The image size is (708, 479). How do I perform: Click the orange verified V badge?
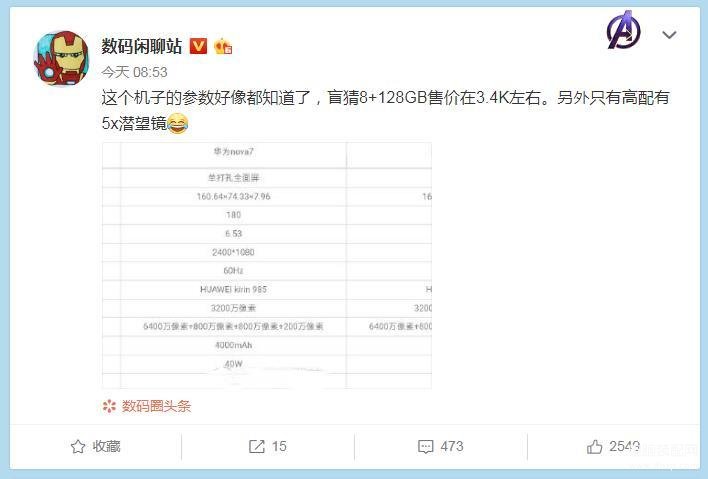pos(198,46)
